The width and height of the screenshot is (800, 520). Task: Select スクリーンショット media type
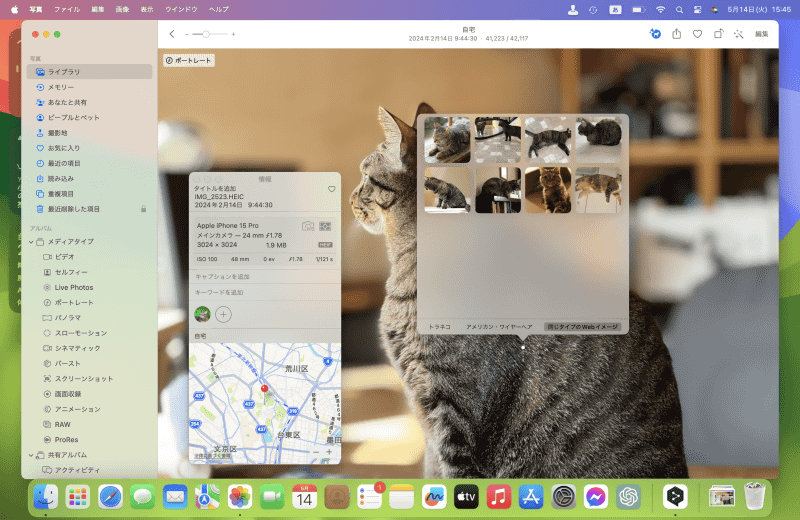(89, 379)
